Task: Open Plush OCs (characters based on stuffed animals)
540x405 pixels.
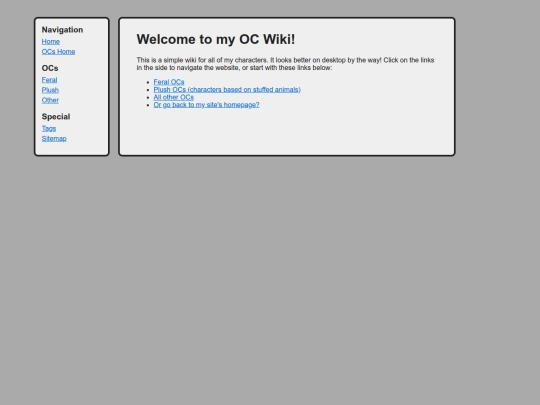Action: (227, 90)
